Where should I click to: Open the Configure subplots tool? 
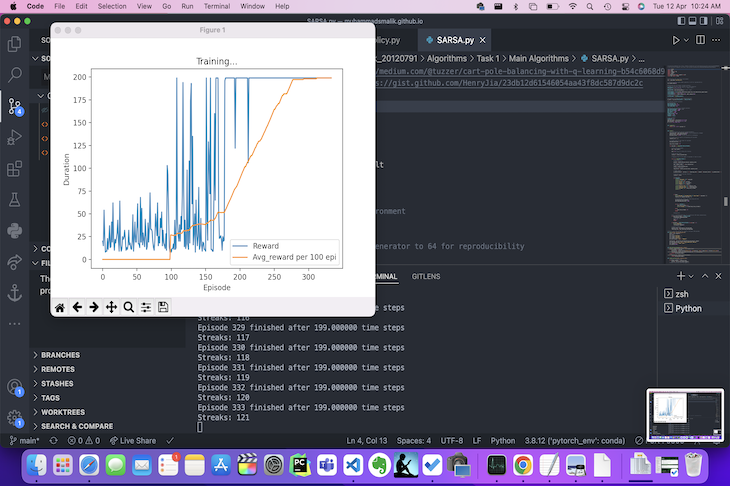[x=146, y=307]
